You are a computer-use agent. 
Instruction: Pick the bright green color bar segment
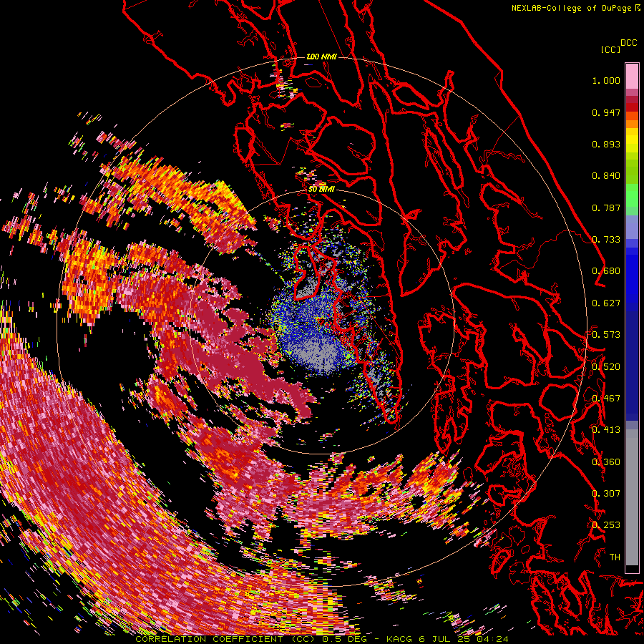[632, 195]
